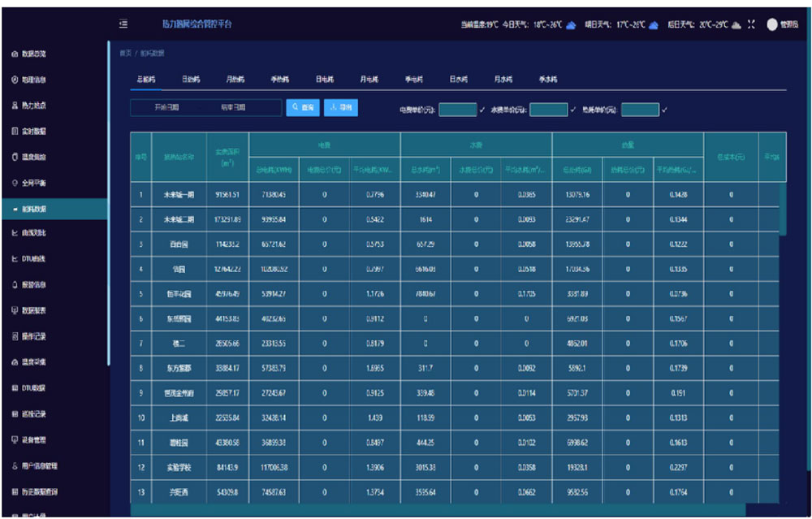Switch to the 日水耗 tab
812x519 pixels.
click(x=458, y=80)
